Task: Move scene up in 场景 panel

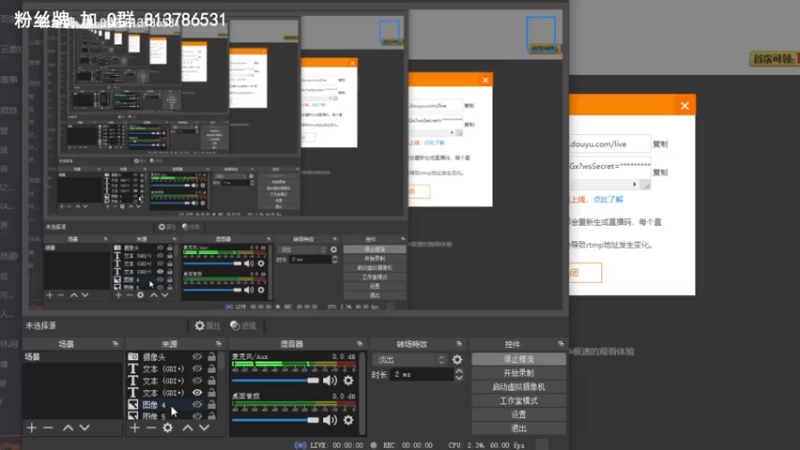Action: [x=68, y=428]
